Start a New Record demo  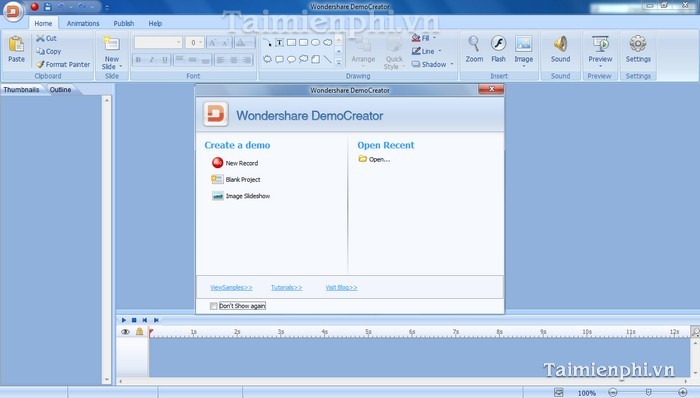(x=235, y=163)
